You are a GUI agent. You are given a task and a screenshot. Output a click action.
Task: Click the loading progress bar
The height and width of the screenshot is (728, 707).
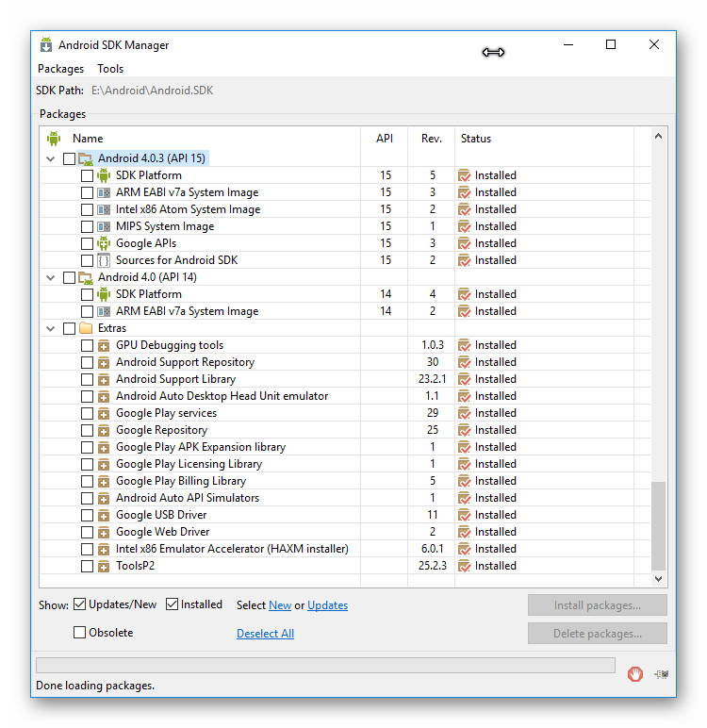point(325,665)
